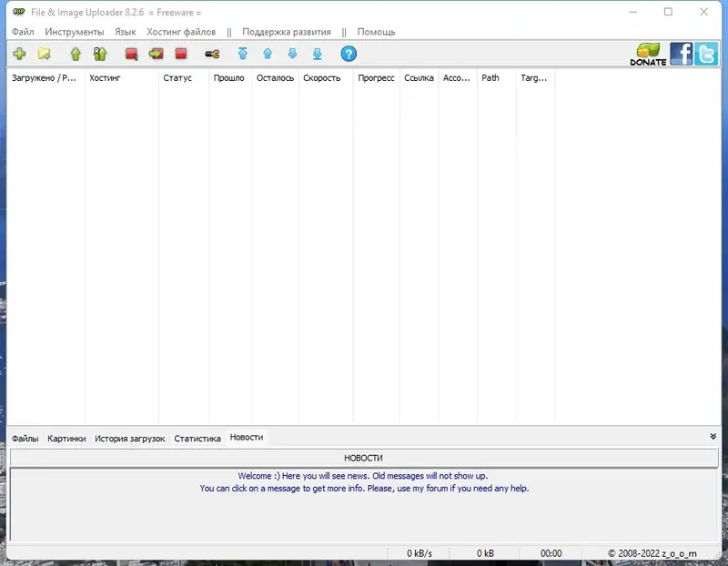
Task: Click the Ссылка column header
Action: click(x=420, y=78)
